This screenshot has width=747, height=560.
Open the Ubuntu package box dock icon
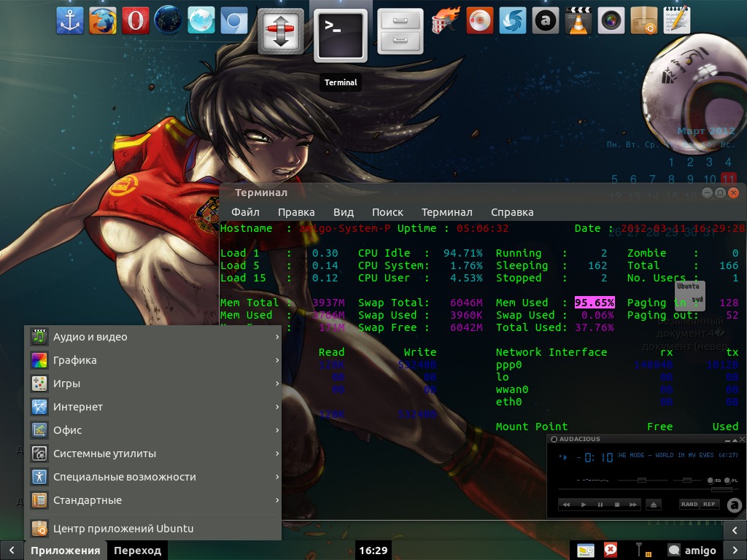tap(644, 20)
